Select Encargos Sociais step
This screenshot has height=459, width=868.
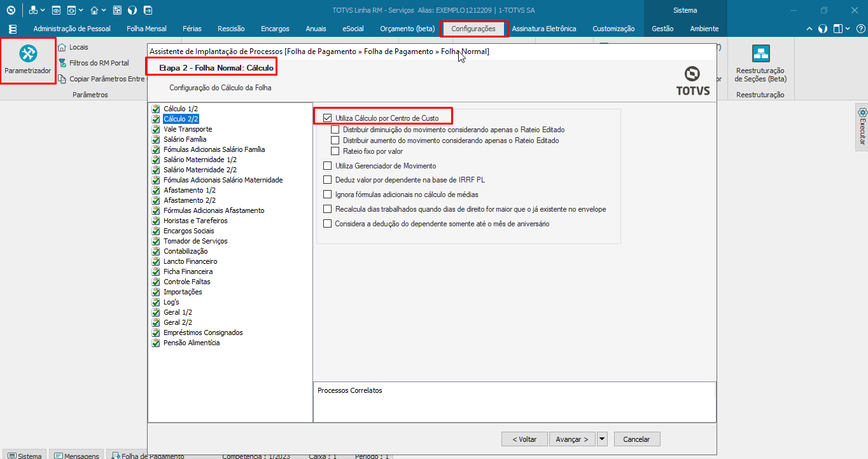[x=188, y=231]
